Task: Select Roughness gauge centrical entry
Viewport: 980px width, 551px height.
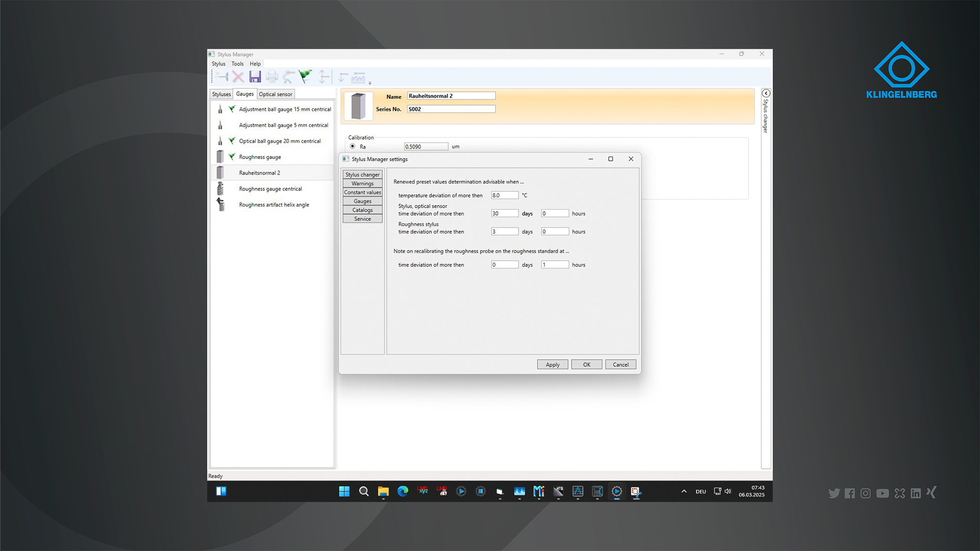Action: pos(273,189)
